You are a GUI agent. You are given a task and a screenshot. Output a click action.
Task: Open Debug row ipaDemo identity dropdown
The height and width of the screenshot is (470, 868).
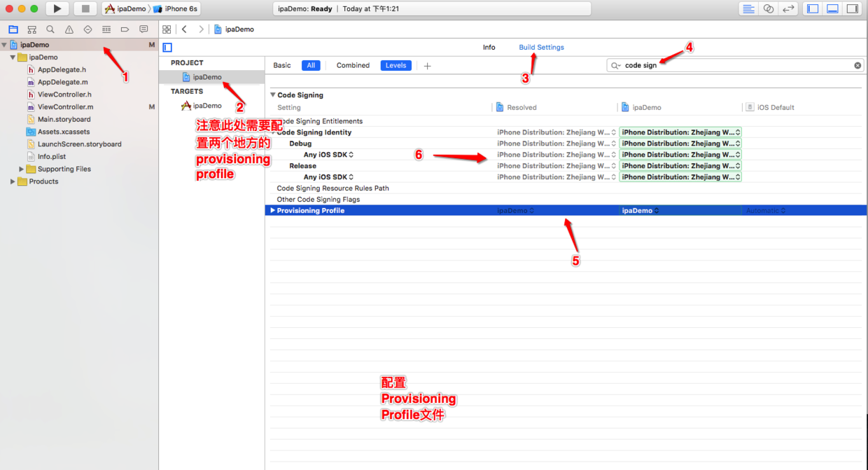tap(680, 144)
